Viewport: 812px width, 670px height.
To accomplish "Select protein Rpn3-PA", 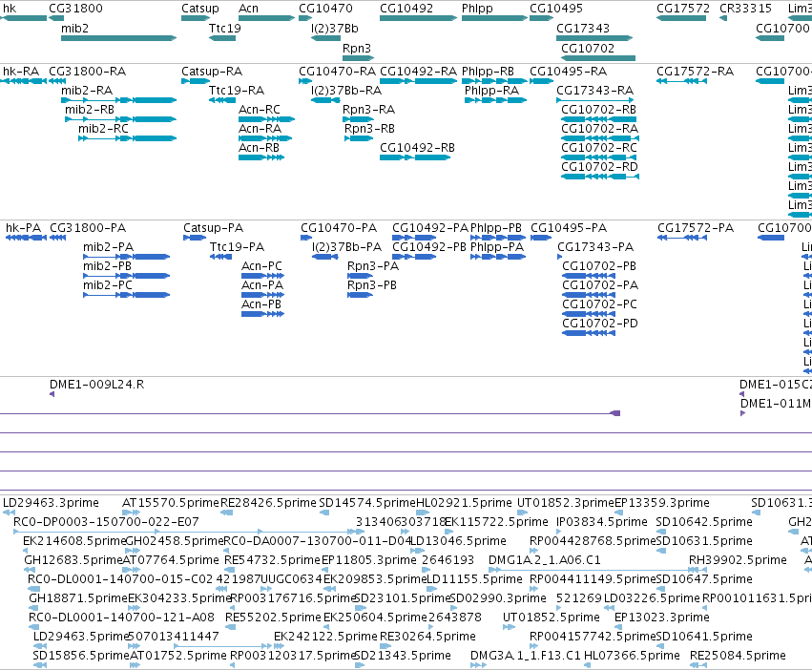I will 360,276.
